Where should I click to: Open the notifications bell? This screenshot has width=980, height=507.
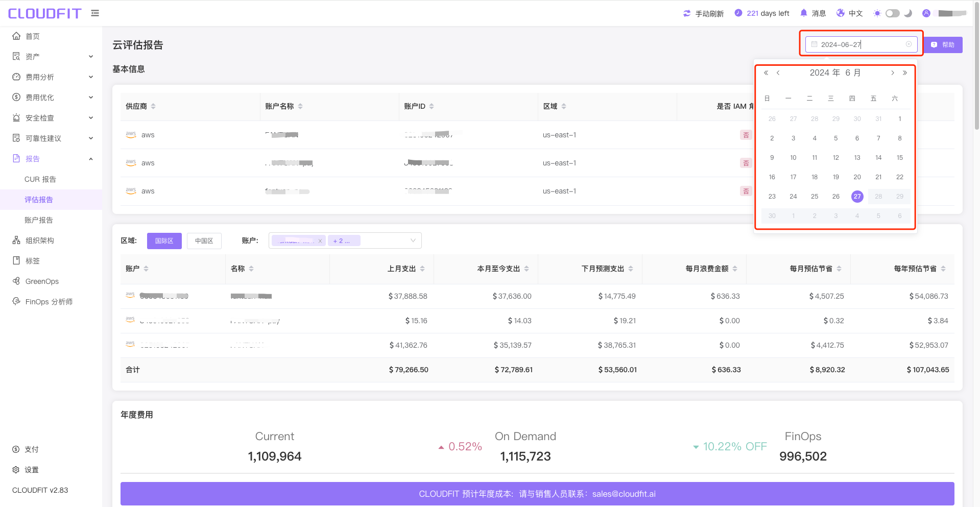[804, 13]
